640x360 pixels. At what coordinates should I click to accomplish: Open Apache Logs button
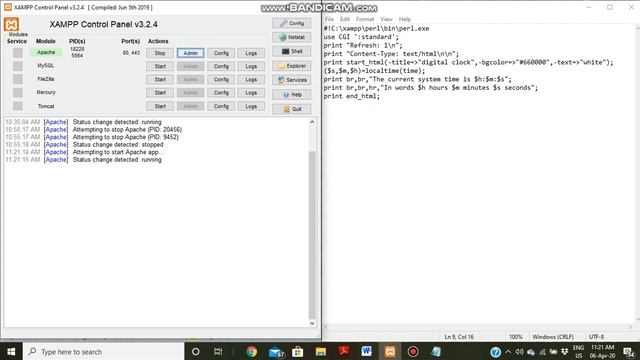click(x=251, y=53)
